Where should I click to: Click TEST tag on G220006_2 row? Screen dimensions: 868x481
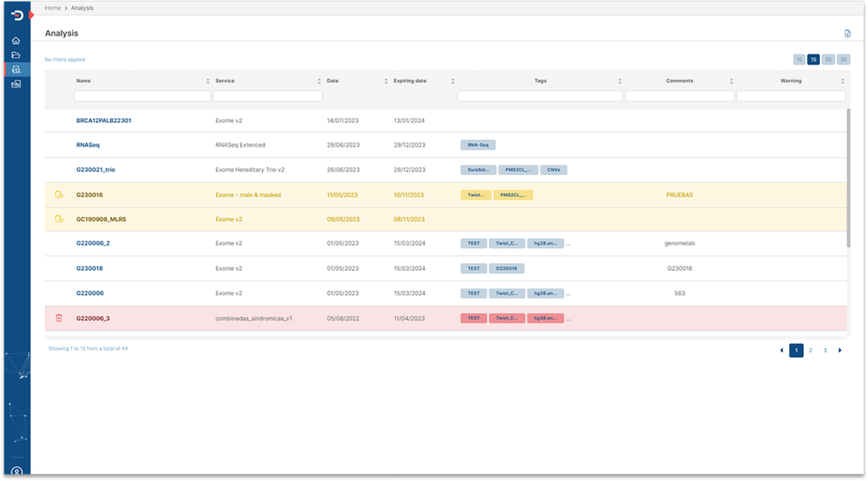pos(474,243)
